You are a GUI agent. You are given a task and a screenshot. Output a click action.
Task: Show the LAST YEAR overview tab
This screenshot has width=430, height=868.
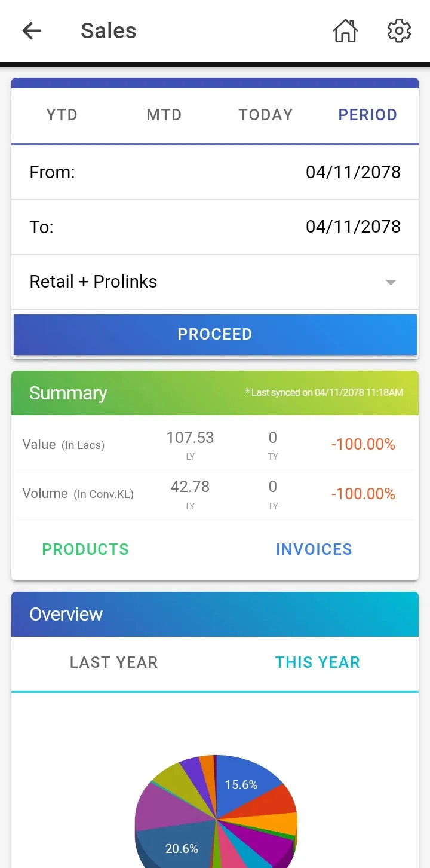(x=113, y=662)
